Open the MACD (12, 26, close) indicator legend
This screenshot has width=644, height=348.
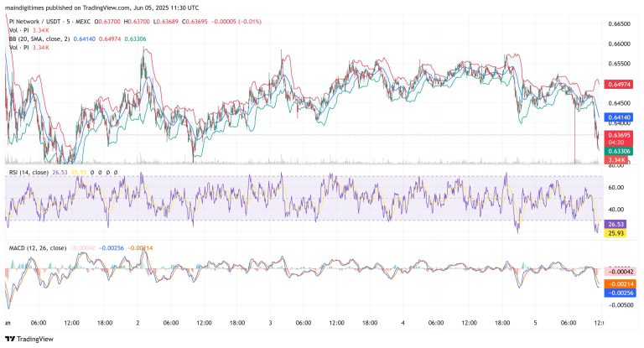coord(38,248)
